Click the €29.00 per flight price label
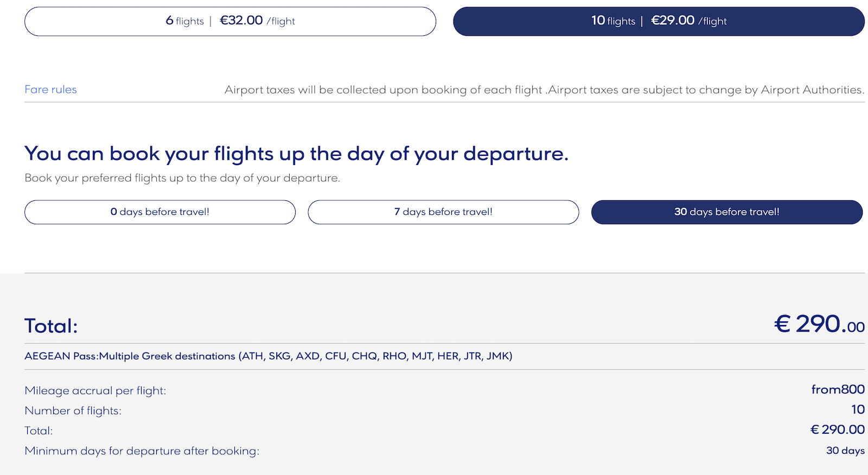Screen dimensions: 868x475 673,21
